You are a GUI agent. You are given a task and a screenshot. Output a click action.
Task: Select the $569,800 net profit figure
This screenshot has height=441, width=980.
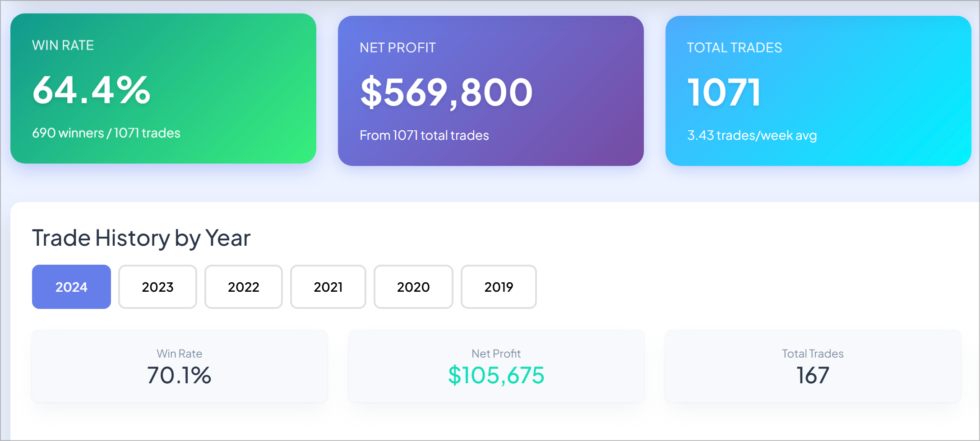pos(446,92)
